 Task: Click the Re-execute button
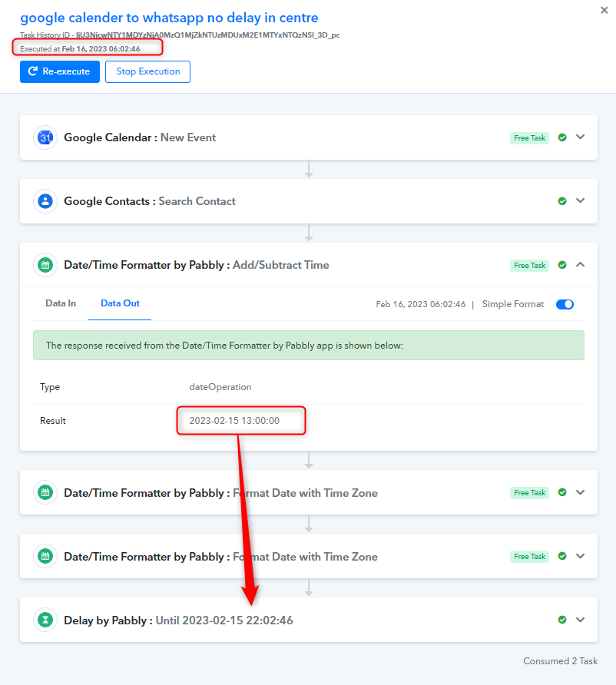[x=60, y=71]
